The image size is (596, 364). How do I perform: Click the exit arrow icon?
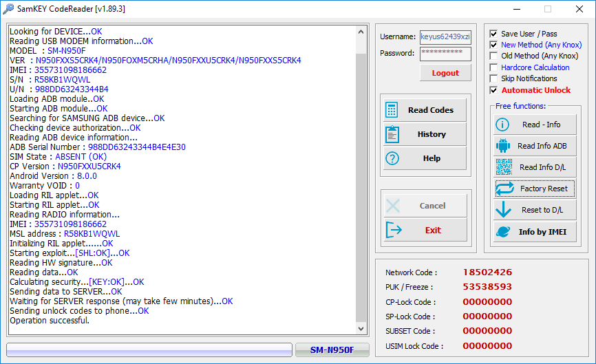point(394,230)
